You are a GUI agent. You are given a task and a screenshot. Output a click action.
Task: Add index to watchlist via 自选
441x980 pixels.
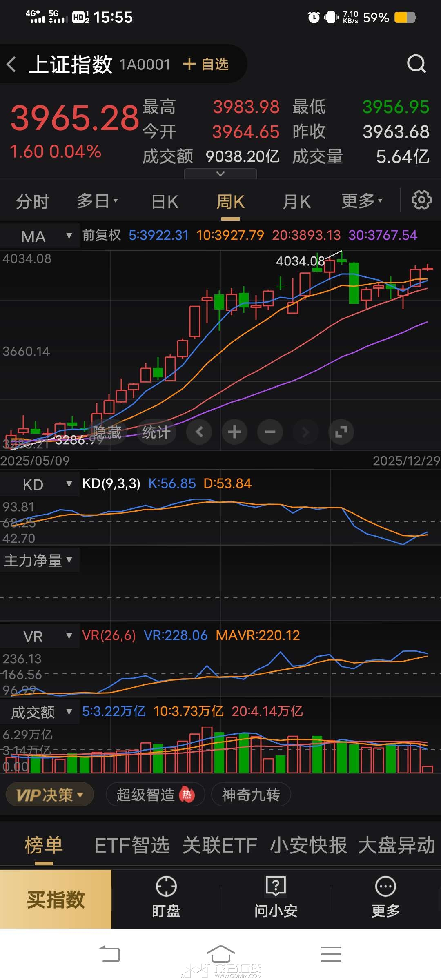pos(206,64)
